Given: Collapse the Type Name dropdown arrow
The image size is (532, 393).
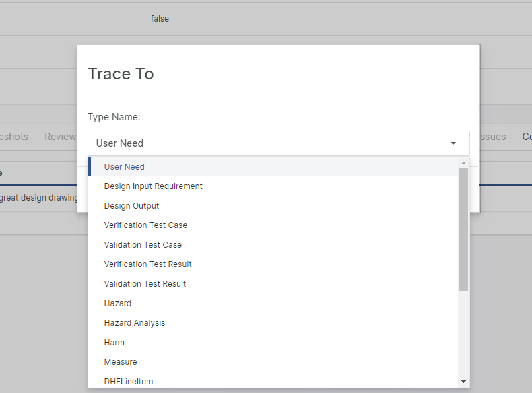Looking at the screenshot, I should pos(453,143).
